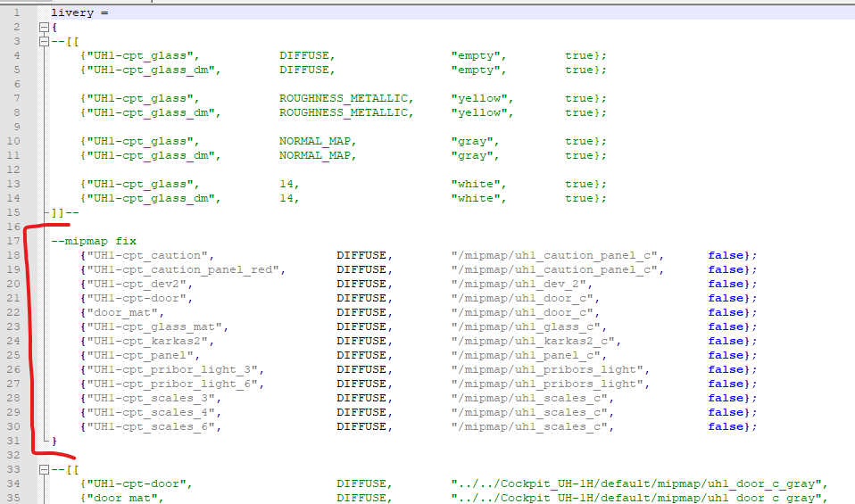Click the closing brace on line 31
This screenshot has height=504, width=855.
[54, 441]
